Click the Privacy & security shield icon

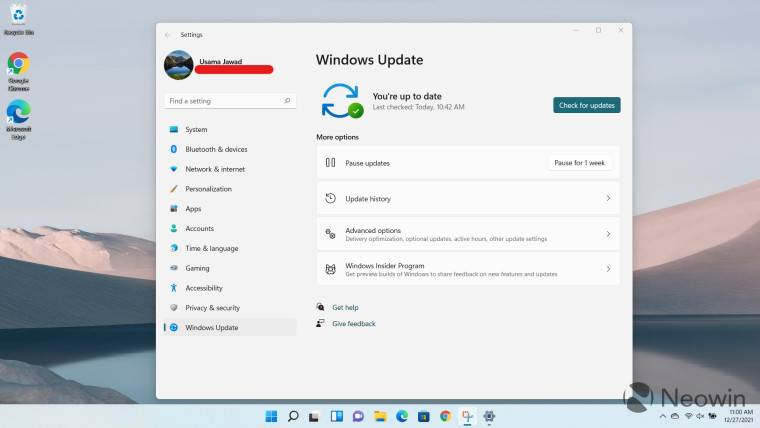pyautogui.click(x=174, y=308)
